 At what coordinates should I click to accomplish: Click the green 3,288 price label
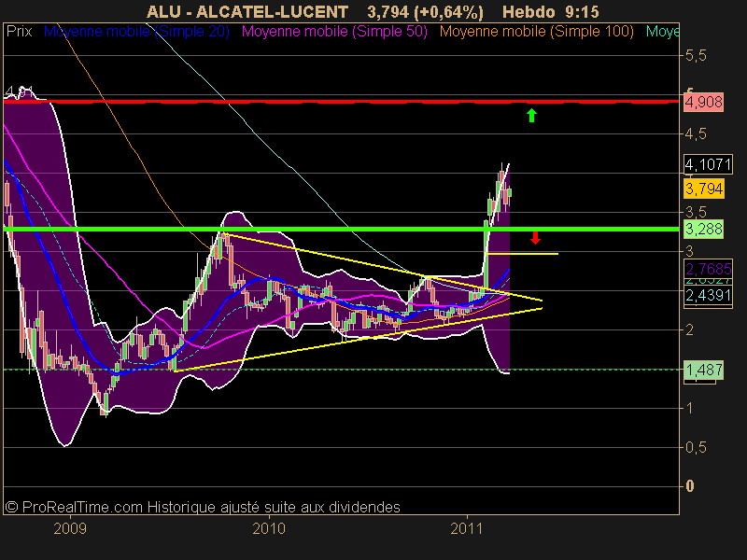tap(704, 229)
